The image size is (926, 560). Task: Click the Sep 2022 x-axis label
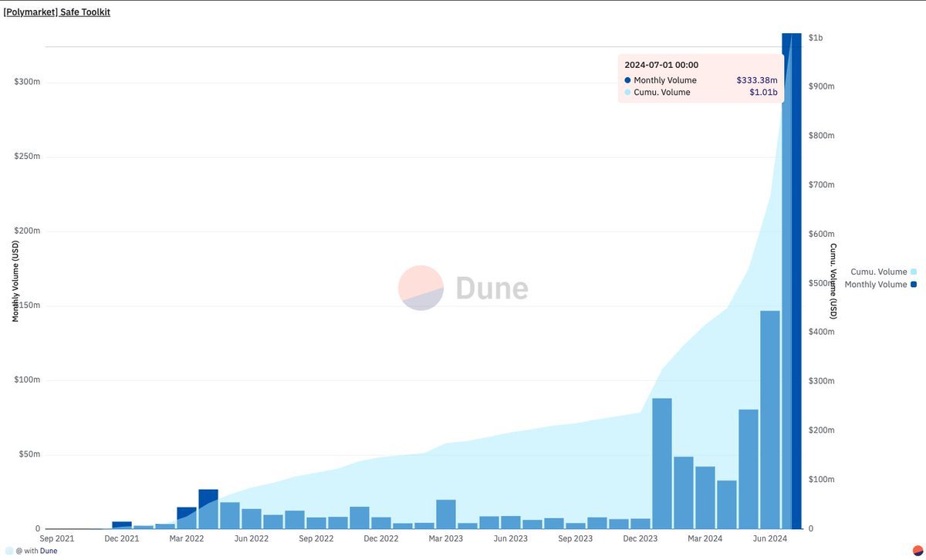316,539
